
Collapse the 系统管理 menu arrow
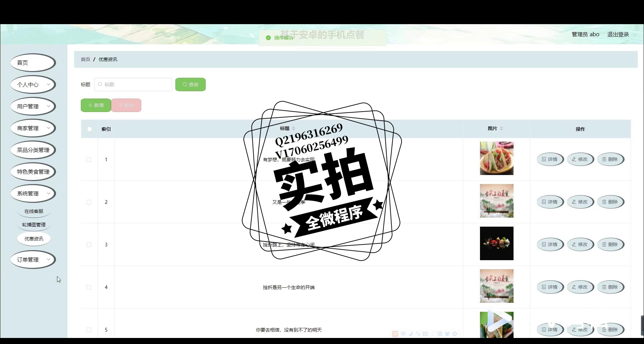49,193
